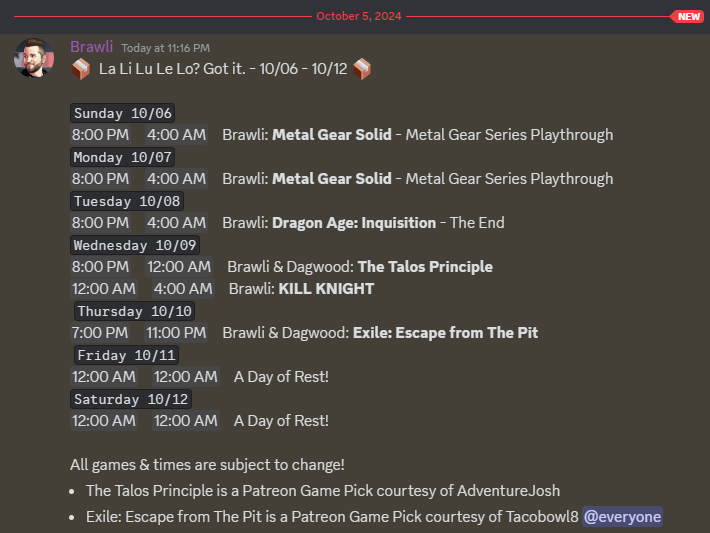Click the 'La Li Lu Le Lo? Got it.' heading
The image size is (710, 533).
[x=173, y=69]
